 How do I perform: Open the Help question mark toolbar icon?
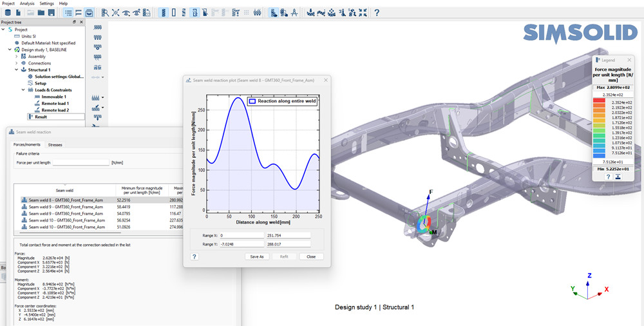point(377,12)
